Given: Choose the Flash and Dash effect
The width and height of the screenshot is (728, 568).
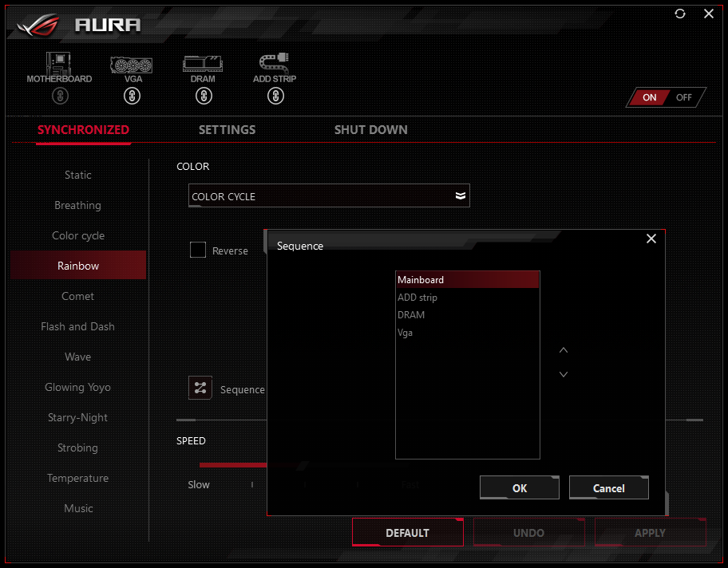Looking at the screenshot, I should click(x=78, y=327).
